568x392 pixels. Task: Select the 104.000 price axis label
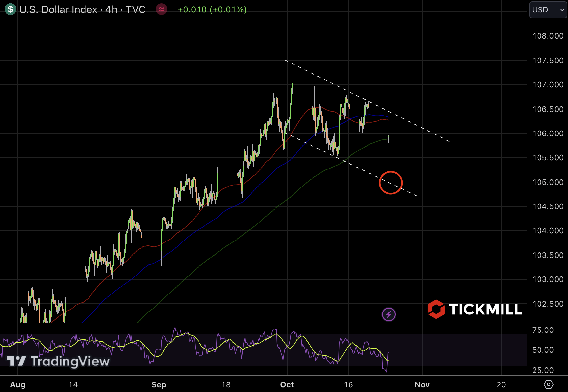click(548, 231)
